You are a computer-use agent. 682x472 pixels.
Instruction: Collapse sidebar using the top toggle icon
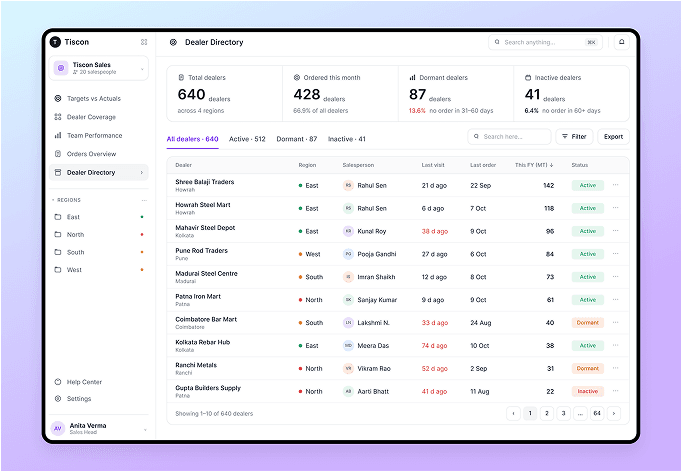(144, 42)
